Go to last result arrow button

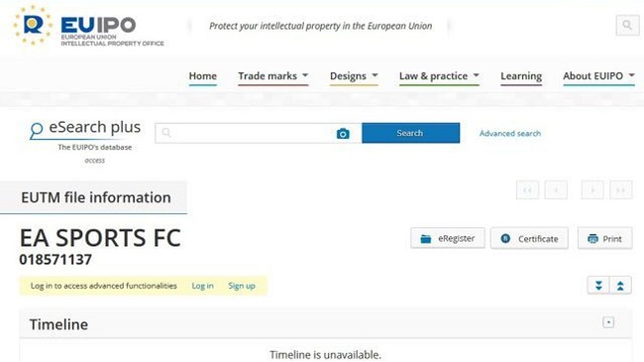621,190
